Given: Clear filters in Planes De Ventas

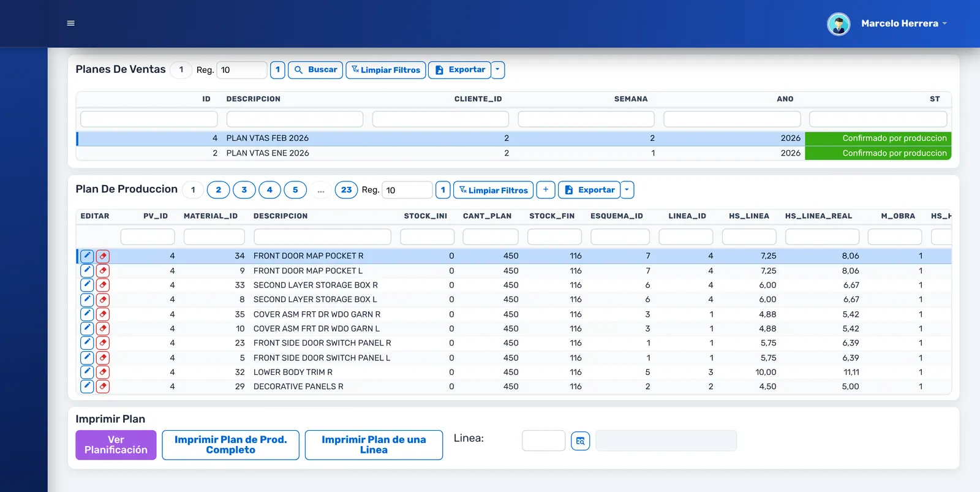Looking at the screenshot, I should [386, 70].
